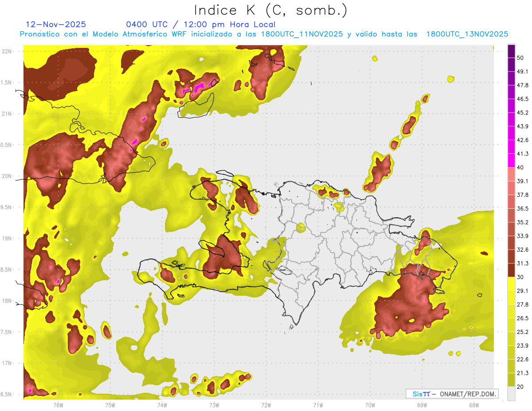Viewport: 532px width, 411px height.
Task: Click the colorbar value '43.9'
Action: [523, 126]
